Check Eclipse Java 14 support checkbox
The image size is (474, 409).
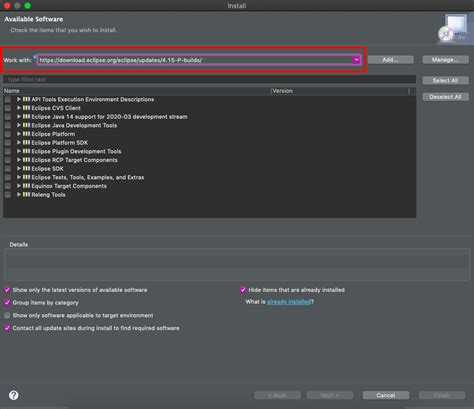coord(8,117)
